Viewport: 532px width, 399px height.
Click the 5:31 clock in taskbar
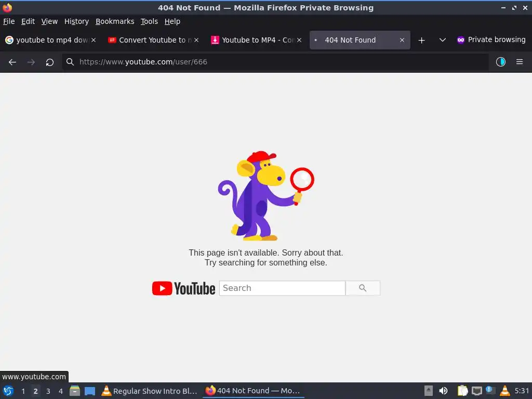click(522, 391)
